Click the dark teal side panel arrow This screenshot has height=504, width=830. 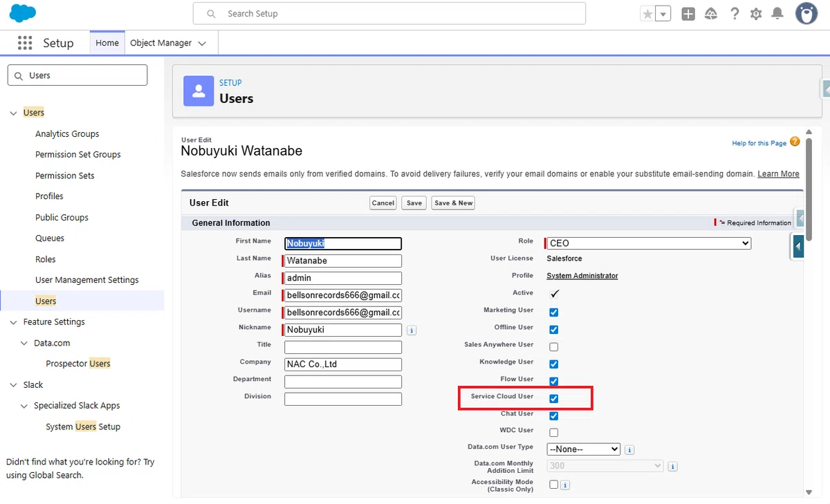[x=798, y=245]
